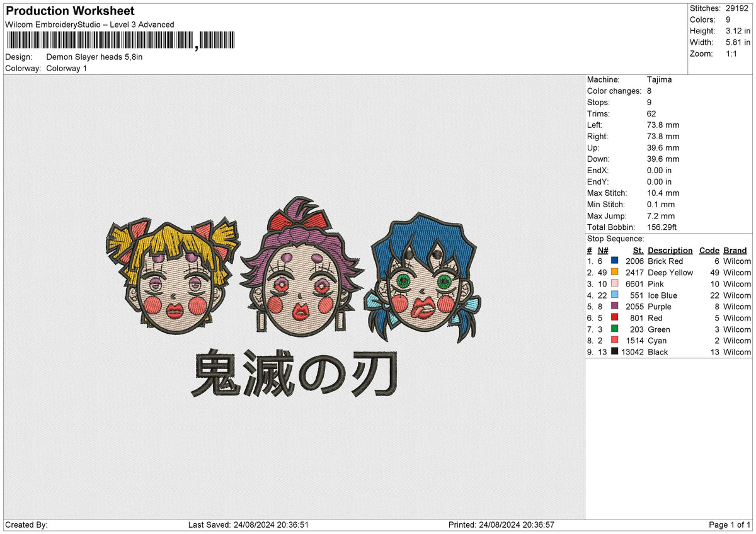Image resolution: width=756 pixels, height=534 pixels.
Task: Select the Stop Sequence heading
Action: tap(616, 239)
